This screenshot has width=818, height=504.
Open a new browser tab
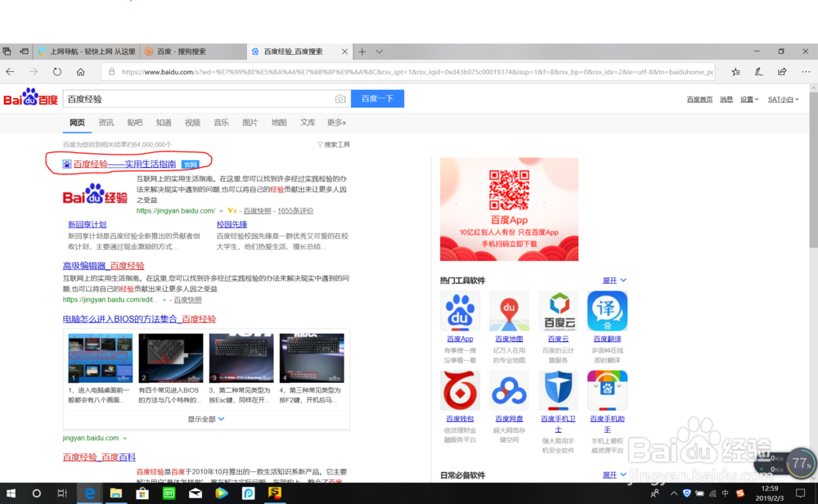362,52
